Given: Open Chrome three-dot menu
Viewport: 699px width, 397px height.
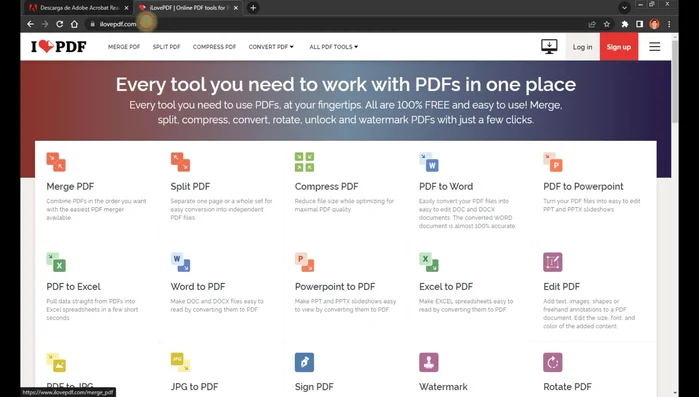Looking at the screenshot, I should (669, 24).
